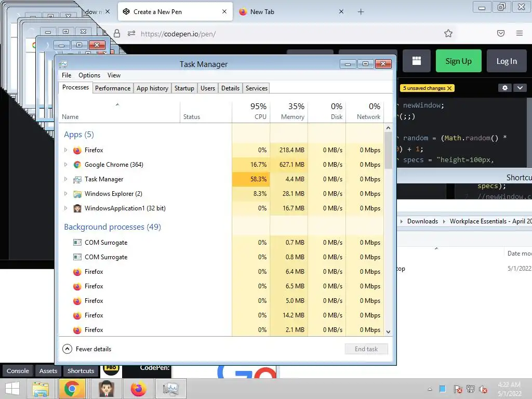
Task: Open the CodePen Console panel
Action: click(x=18, y=371)
